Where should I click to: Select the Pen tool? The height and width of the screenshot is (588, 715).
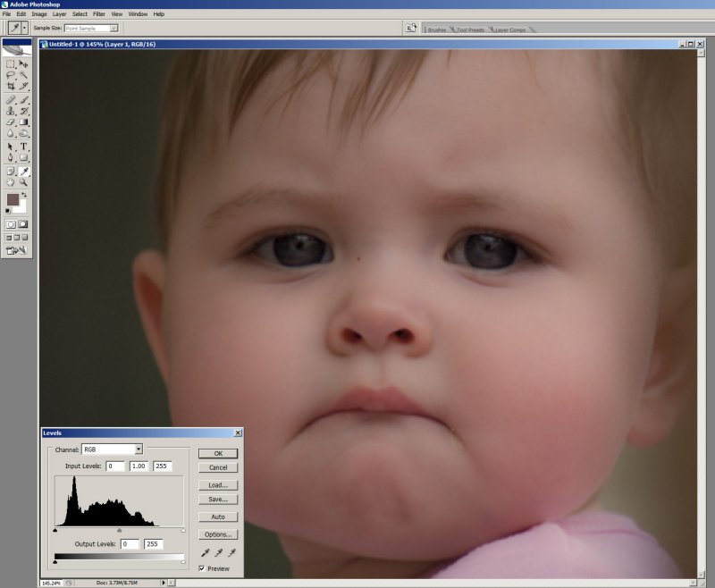point(11,157)
